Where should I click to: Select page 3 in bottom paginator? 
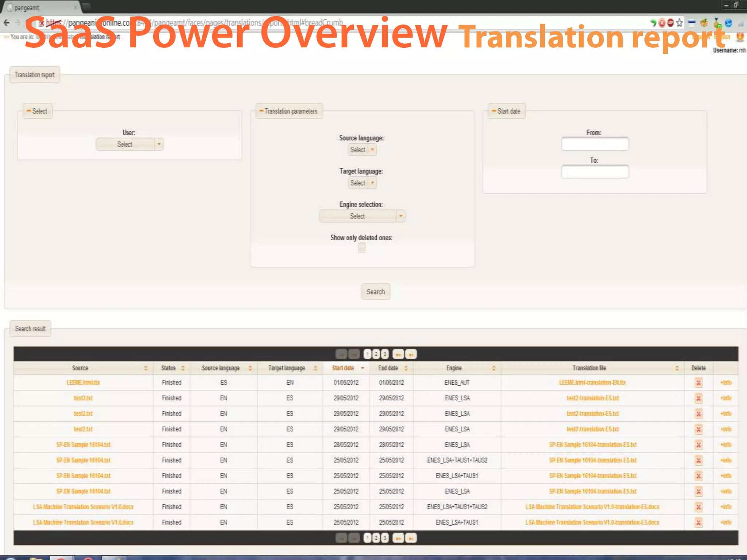click(384, 538)
